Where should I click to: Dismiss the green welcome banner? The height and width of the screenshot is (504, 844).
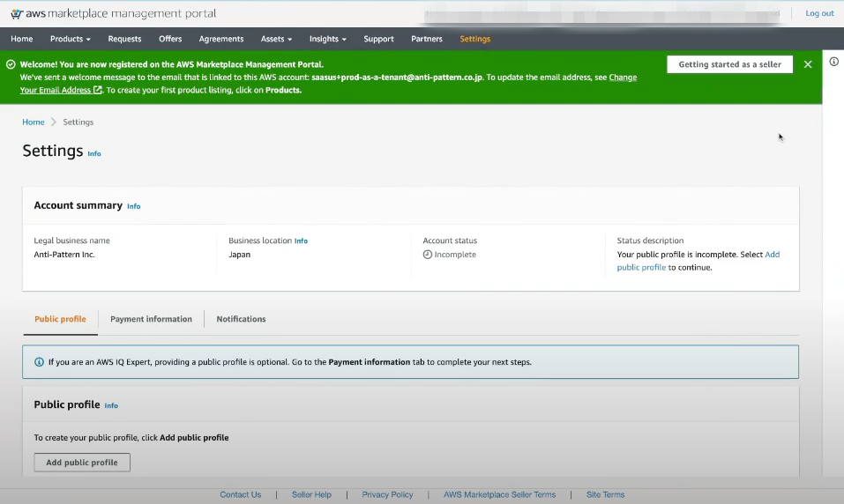[x=807, y=64]
